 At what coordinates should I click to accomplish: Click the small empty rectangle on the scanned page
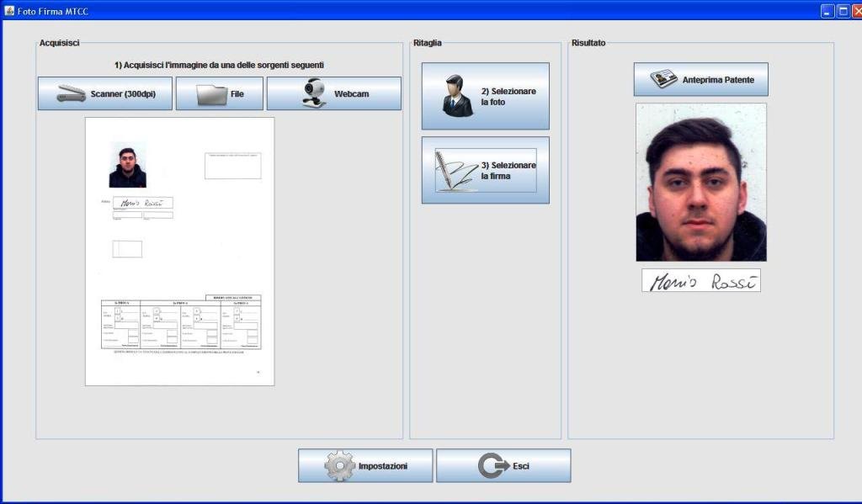[127, 249]
